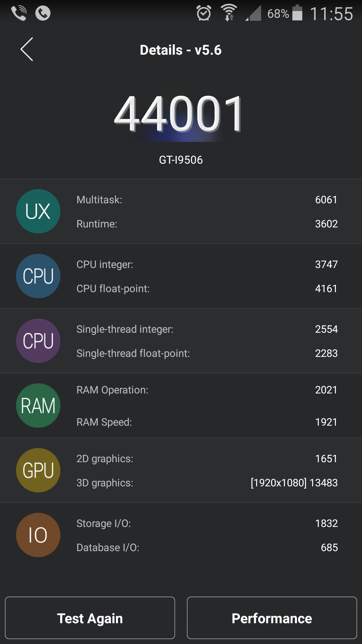Tap the green RAM category icon

tap(38, 406)
